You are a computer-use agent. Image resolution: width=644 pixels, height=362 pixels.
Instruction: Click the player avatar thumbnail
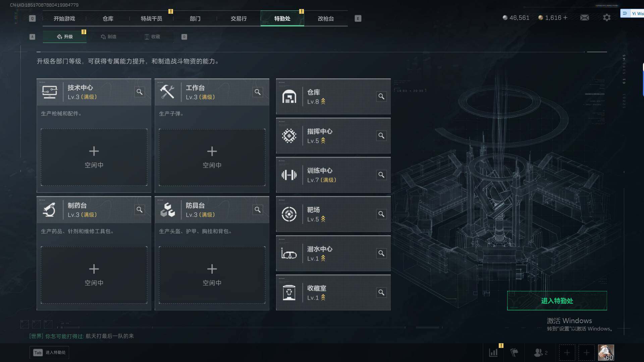click(x=606, y=353)
